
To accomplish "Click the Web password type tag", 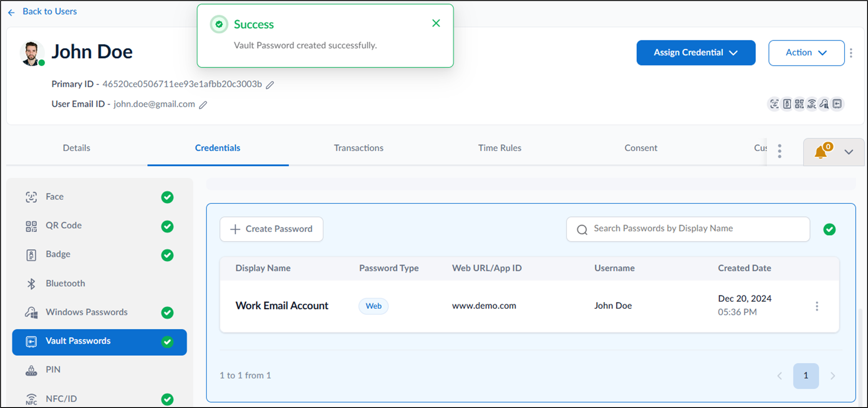I will [373, 306].
